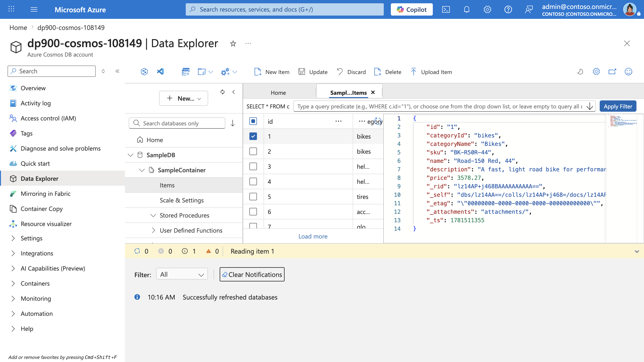Expand User Defined Functions node

(x=153, y=230)
